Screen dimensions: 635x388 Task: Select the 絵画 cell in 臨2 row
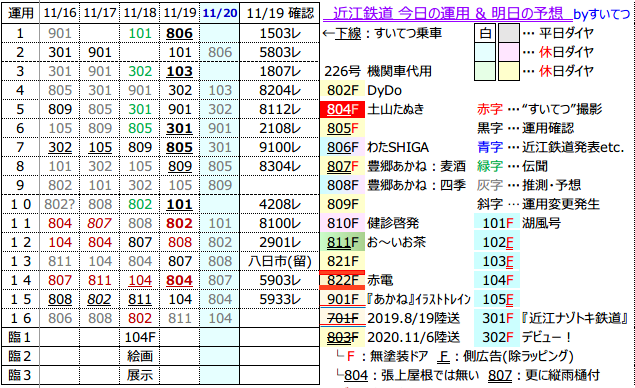point(140,356)
